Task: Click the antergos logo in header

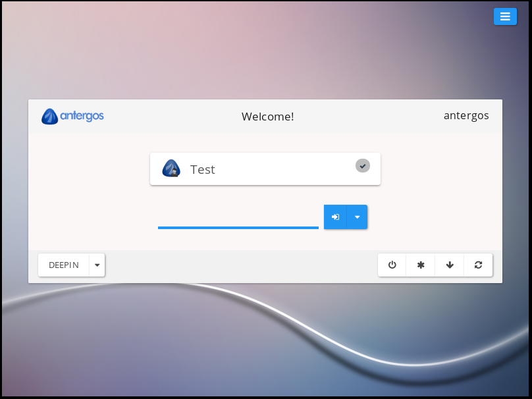Action: coord(72,117)
